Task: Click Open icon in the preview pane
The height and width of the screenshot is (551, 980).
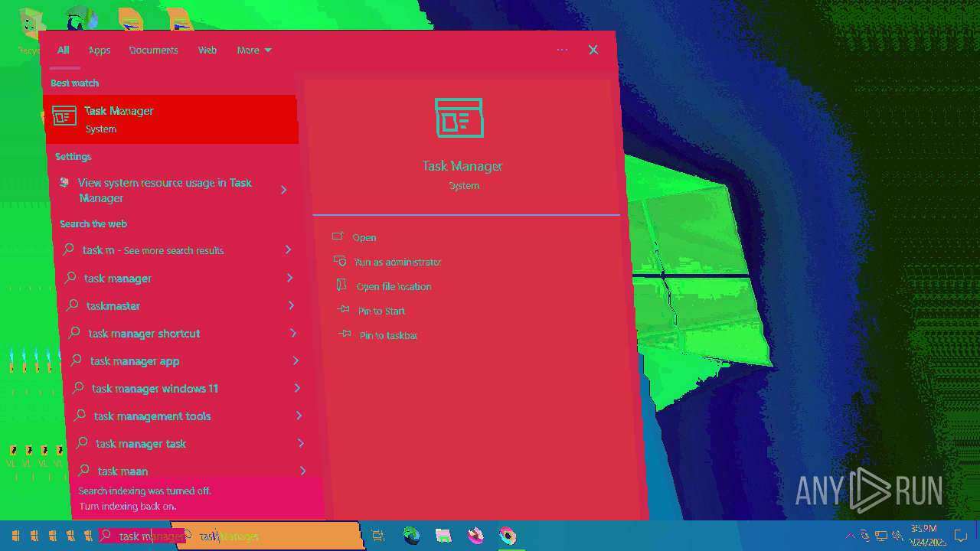Action: pyautogui.click(x=338, y=236)
